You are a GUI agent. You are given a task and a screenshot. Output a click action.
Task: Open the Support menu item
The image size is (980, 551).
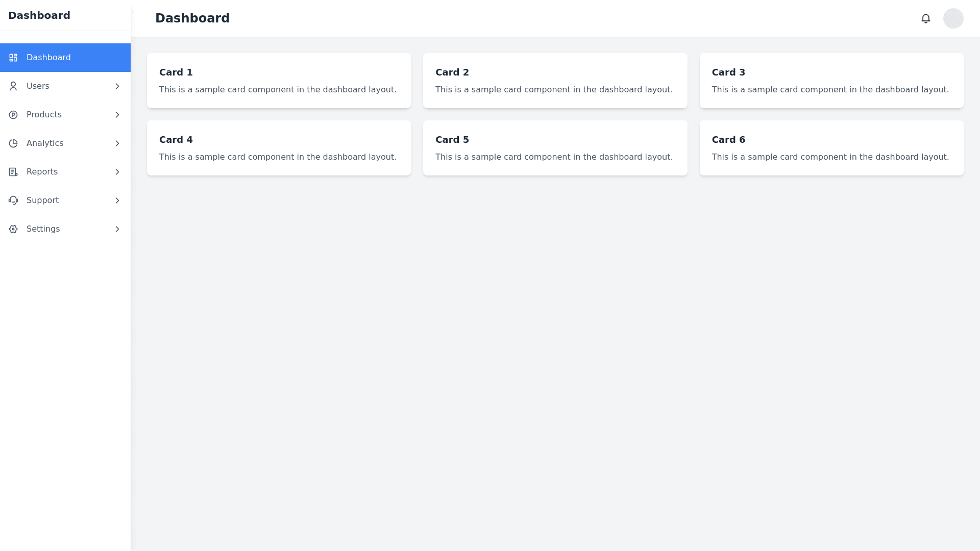click(42, 201)
